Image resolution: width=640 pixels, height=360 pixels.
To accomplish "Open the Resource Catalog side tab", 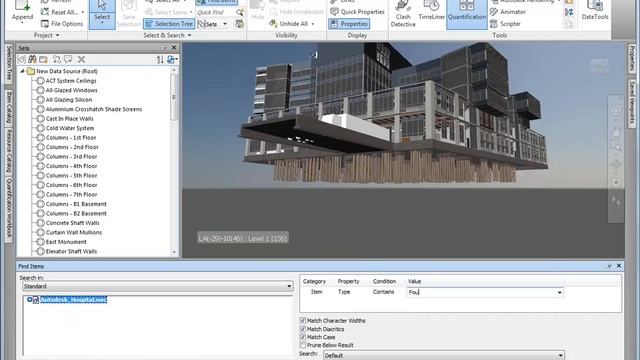I will [9, 151].
